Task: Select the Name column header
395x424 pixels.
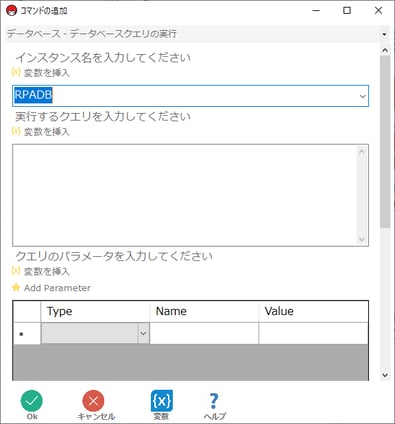Action: 204,311
